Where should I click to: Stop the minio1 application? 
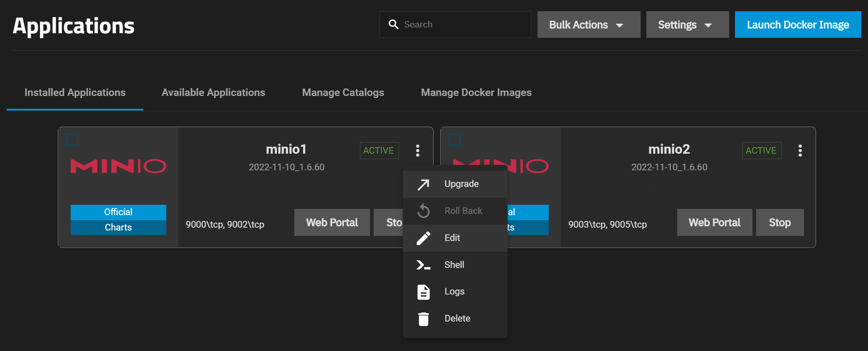coord(389,223)
